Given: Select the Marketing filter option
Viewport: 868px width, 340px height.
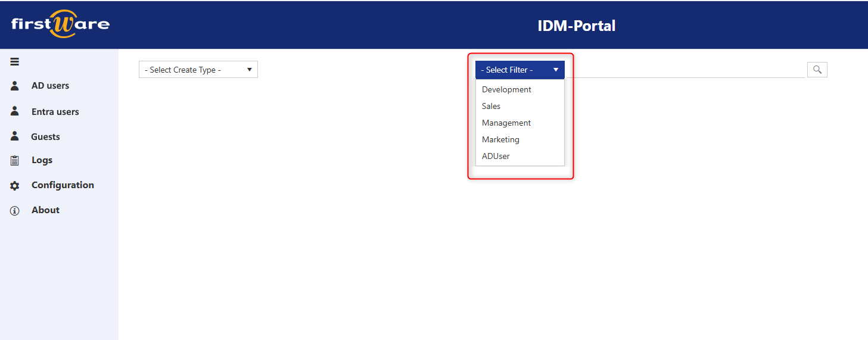Looking at the screenshot, I should pyautogui.click(x=500, y=139).
